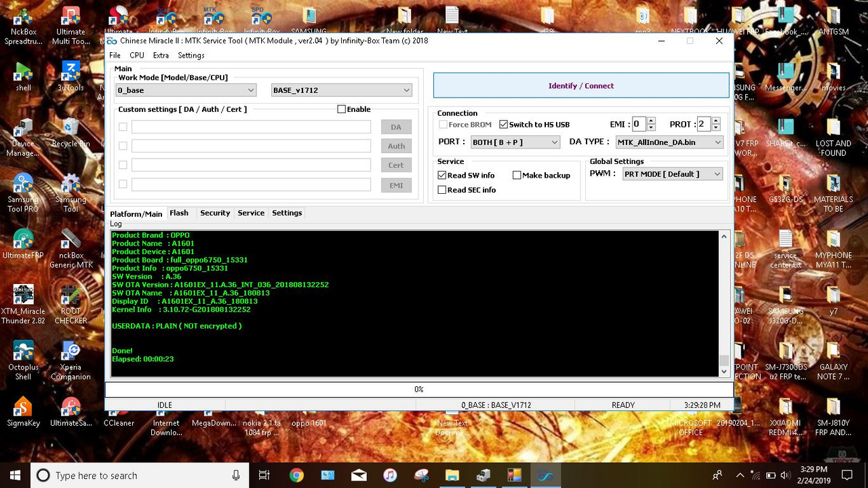Open the shell desktop icon
The width and height of the screenshot is (868, 488).
point(23,76)
